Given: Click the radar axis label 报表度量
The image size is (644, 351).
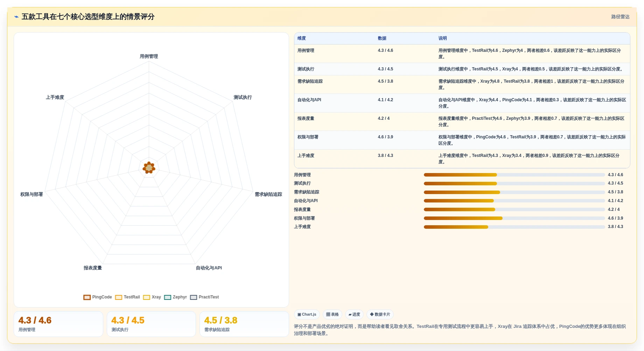Looking at the screenshot, I should pyautogui.click(x=93, y=268).
